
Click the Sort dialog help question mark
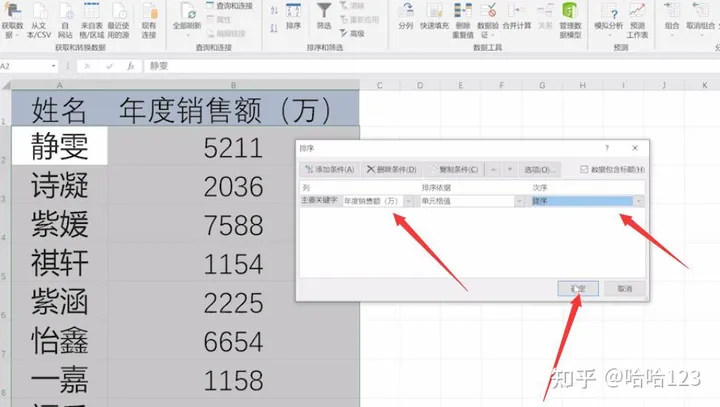tap(607, 148)
